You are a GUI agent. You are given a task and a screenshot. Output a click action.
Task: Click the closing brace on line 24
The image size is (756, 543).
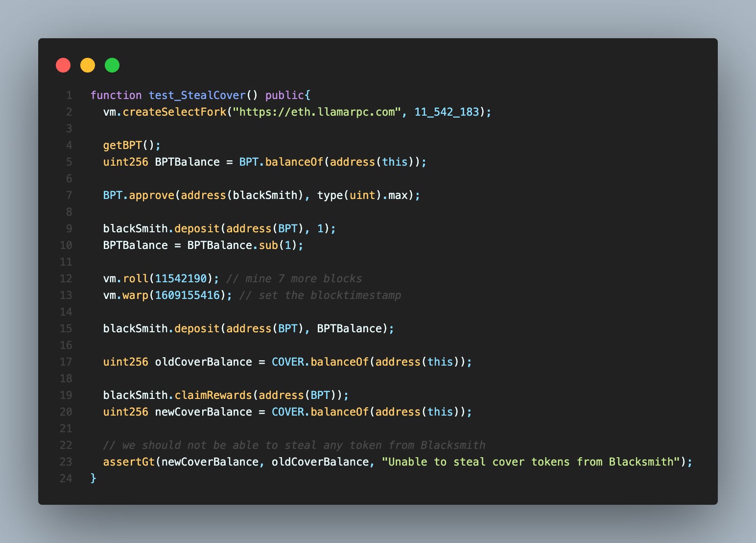click(x=94, y=478)
